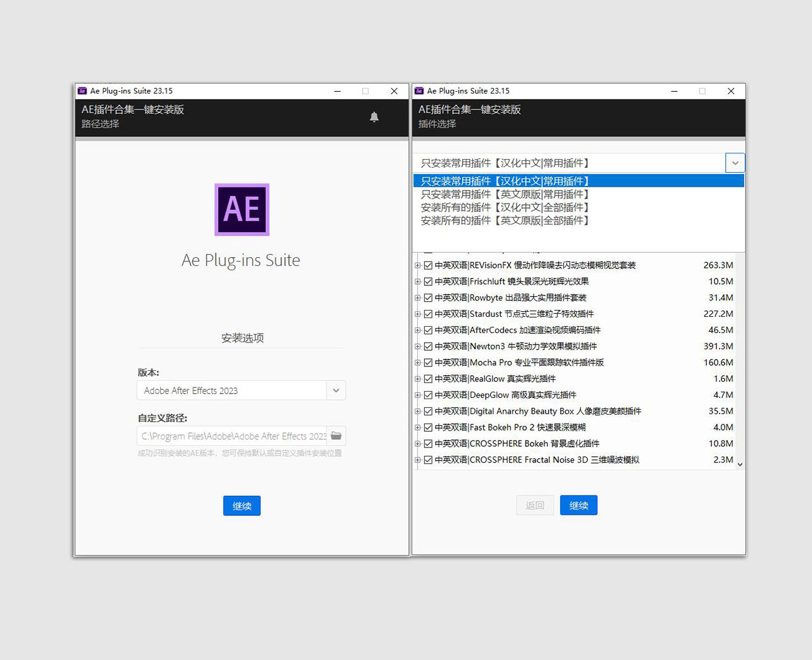Viewport: 812px width, 660px height.
Task: Click the 安装选项 heading text
Action: [243, 338]
